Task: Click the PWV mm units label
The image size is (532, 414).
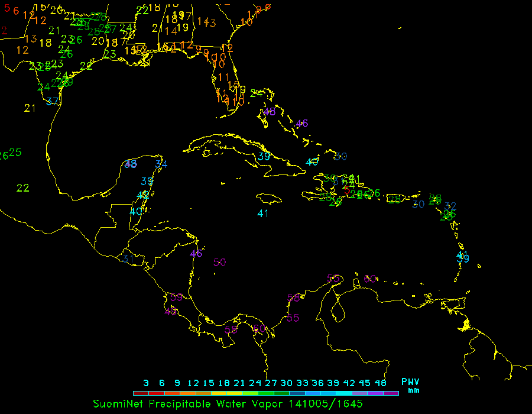Action: 410,386
